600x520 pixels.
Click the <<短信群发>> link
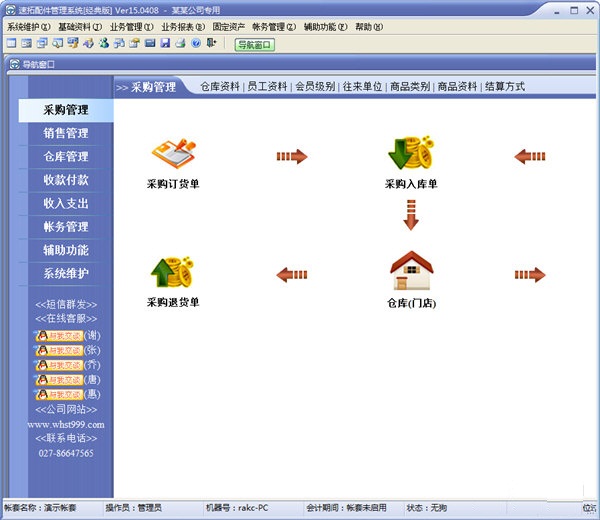point(66,305)
